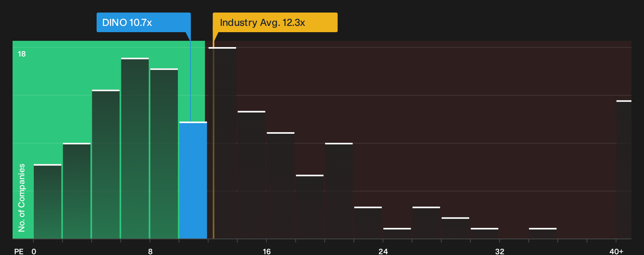The image size is (644, 255).
Task: Click x-axis tick label 16
Action: click(267, 251)
